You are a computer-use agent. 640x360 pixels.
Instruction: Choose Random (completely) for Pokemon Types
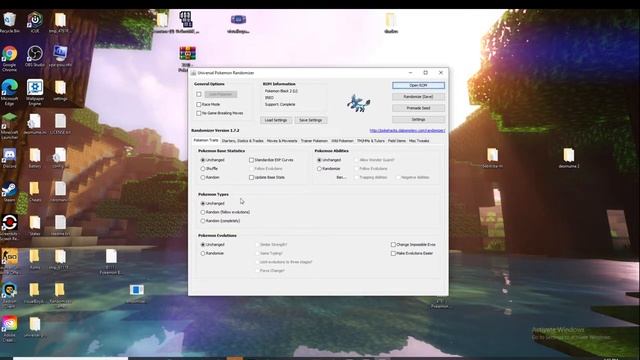point(203,221)
